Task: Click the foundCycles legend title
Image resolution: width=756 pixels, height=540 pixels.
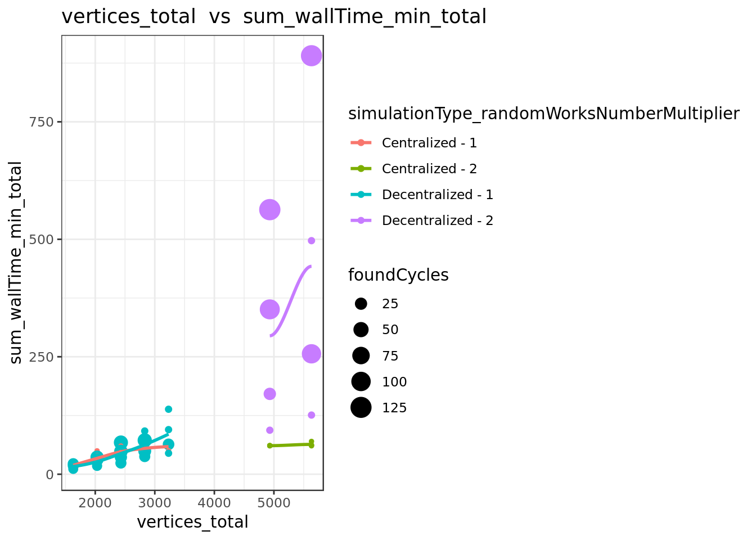Action: [x=398, y=275]
